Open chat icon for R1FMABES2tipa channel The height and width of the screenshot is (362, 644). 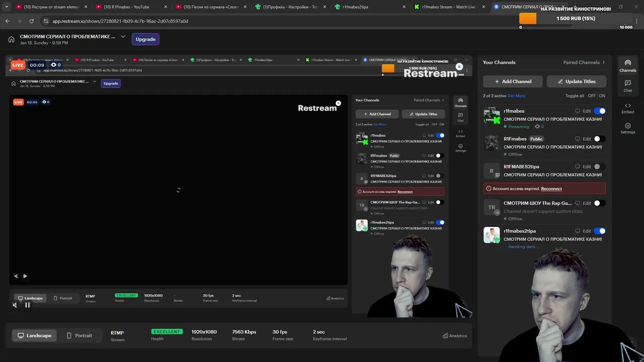578,166
